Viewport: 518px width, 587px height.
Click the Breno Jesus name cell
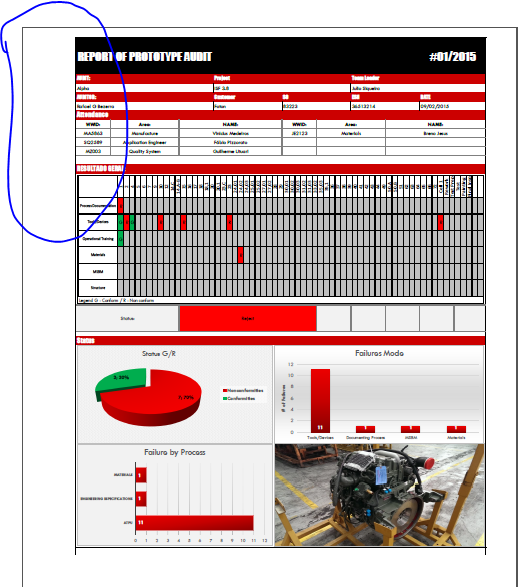435,133
